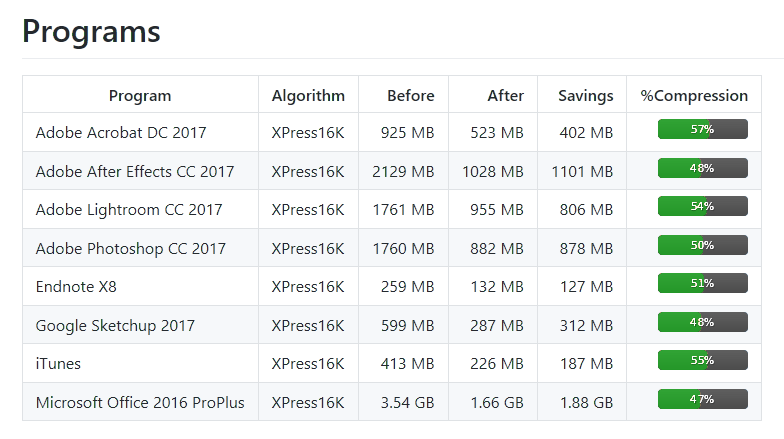
Task: Click the 55% iTunes compression bar
Action: coord(702,360)
